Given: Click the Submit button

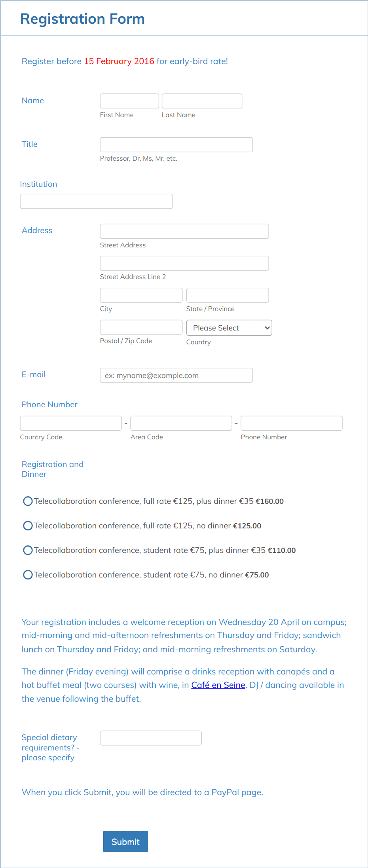Looking at the screenshot, I should pyautogui.click(x=125, y=841).
